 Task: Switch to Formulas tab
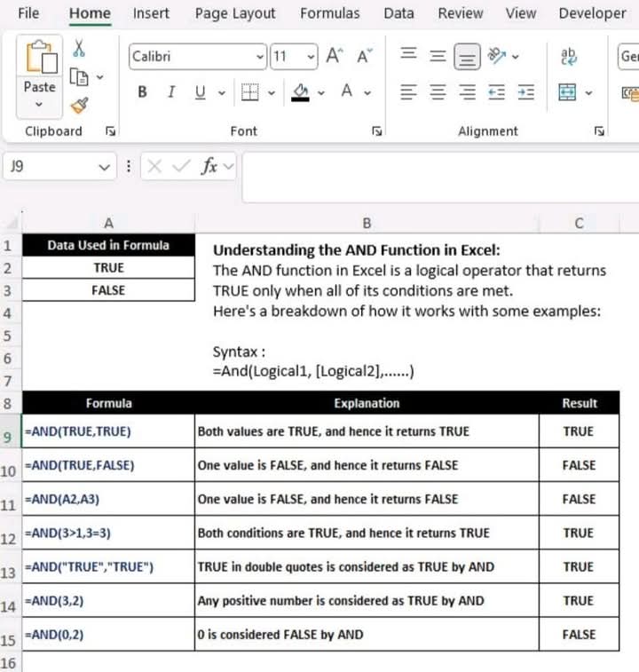[x=330, y=13]
